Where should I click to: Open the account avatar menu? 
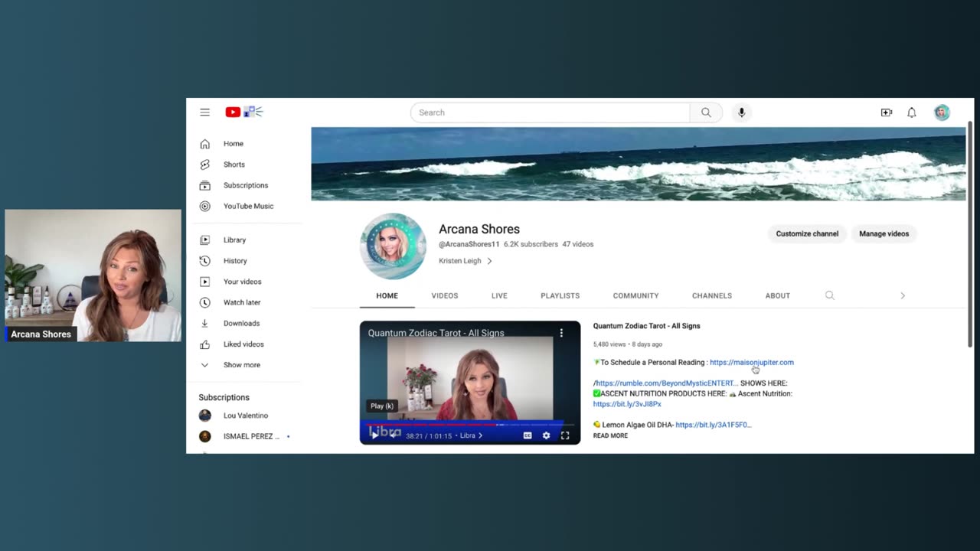pos(942,112)
